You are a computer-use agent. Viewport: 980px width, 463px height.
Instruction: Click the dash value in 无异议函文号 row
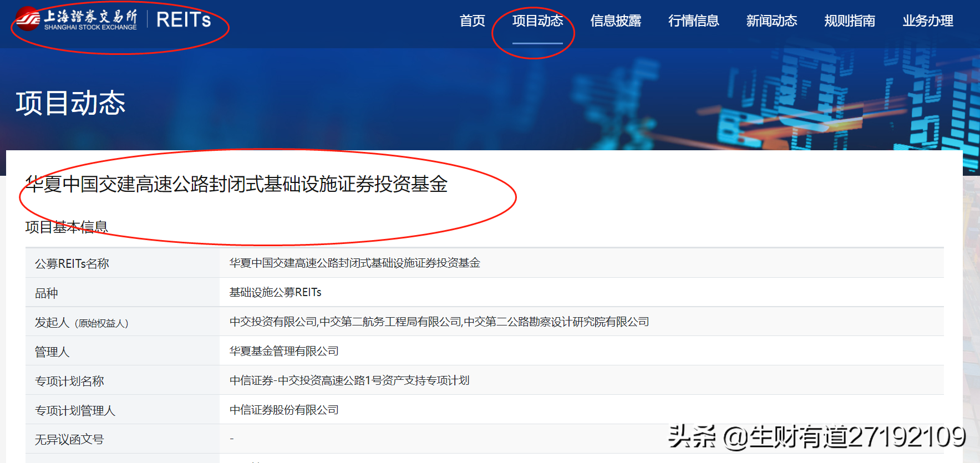point(232,439)
